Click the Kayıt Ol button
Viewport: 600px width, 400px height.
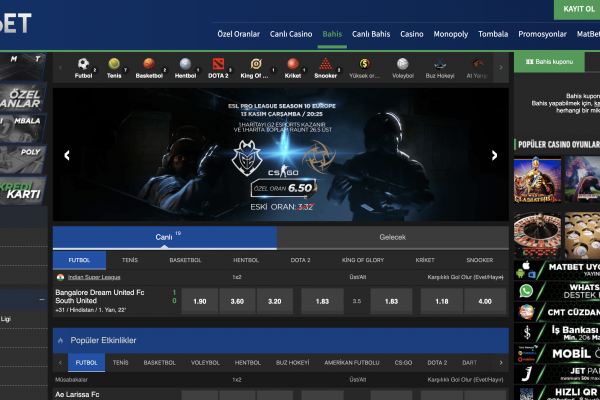pos(577,9)
